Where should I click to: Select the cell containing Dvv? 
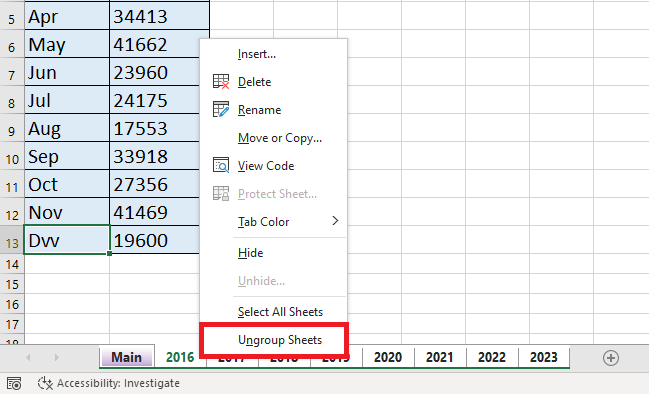click(67, 240)
